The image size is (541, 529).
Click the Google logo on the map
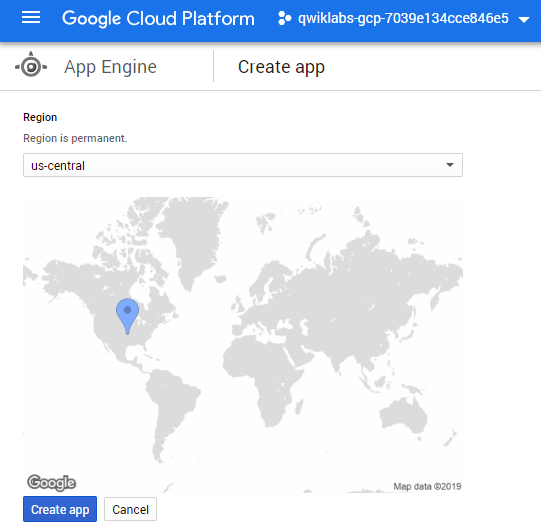coord(51,482)
